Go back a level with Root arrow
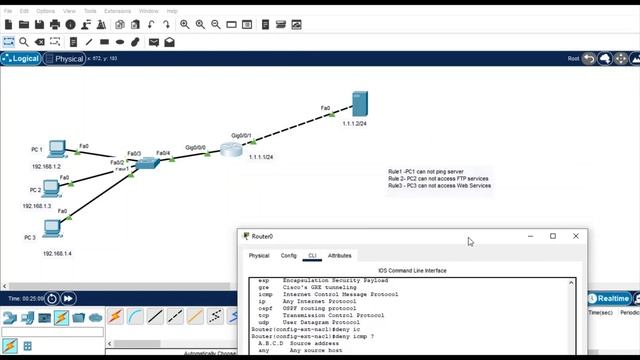640x360 pixels. coord(589,59)
